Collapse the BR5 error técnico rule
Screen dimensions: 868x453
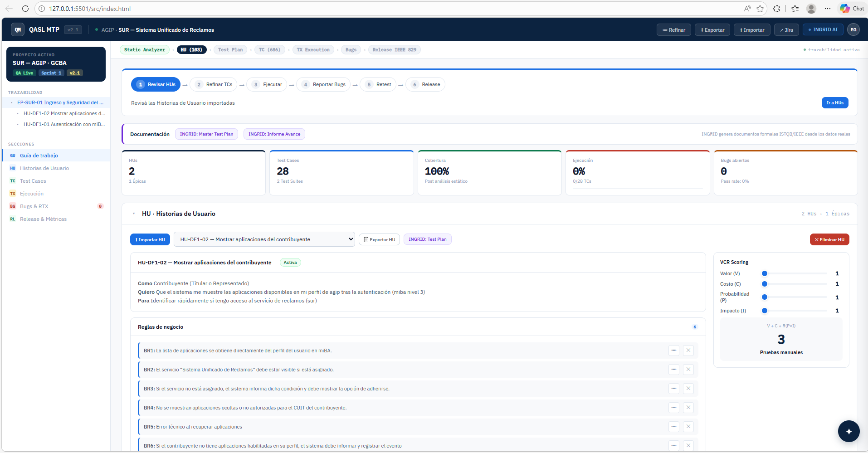[x=673, y=426]
